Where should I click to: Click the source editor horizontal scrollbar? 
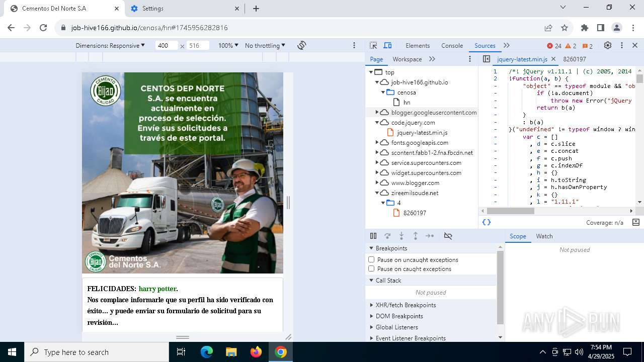pyautogui.click(x=511, y=211)
